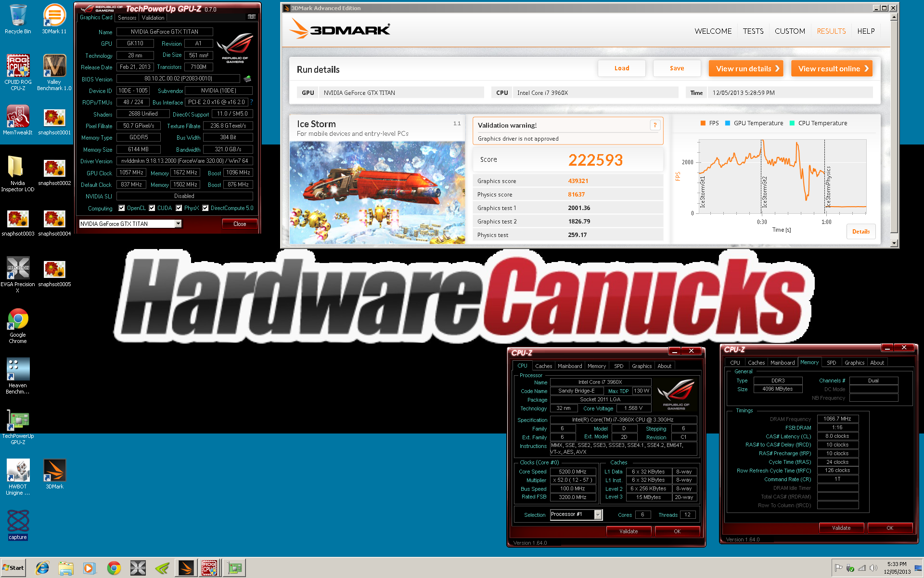The height and width of the screenshot is (578, 924).
Task: Open the HELP section in 3DMark
Action: point(866,31)
